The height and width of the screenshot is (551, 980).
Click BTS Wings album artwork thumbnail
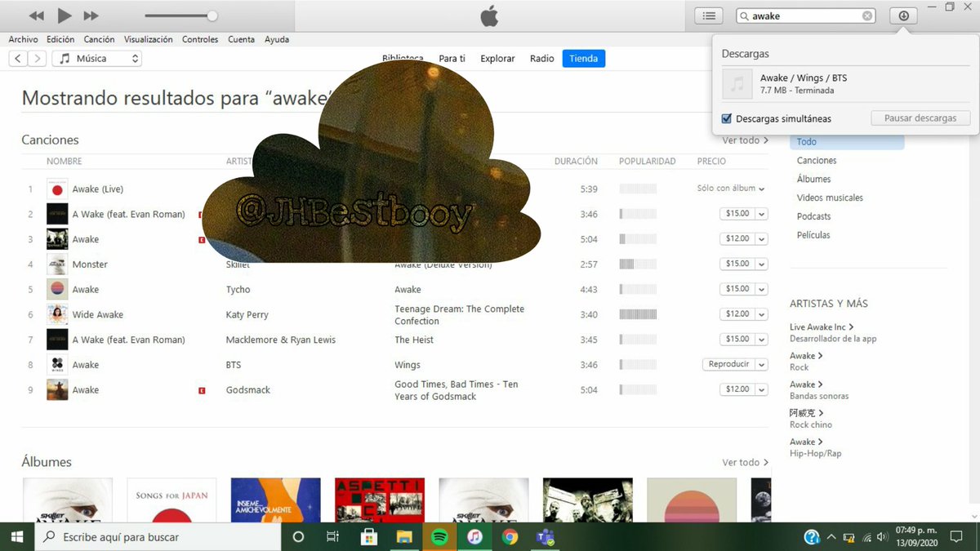[57, 365]
